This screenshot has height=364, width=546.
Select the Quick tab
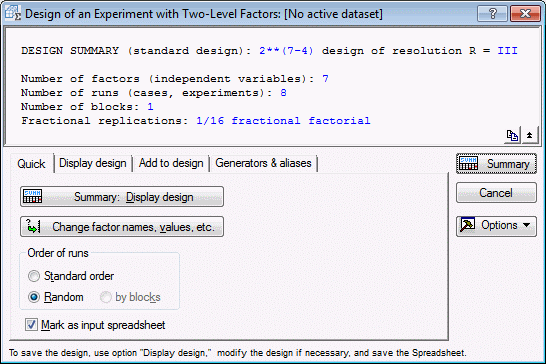(31, 163)
